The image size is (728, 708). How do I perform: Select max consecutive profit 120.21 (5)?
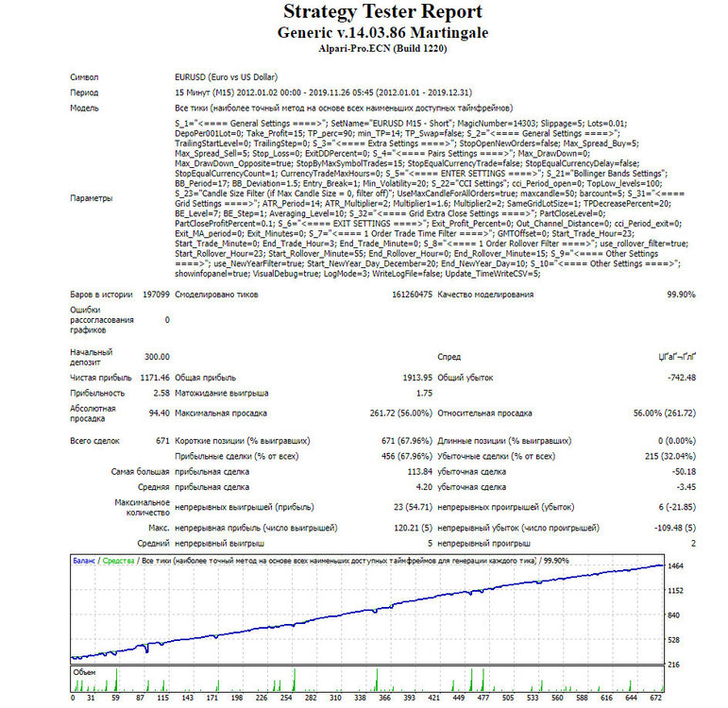(413, 528)
